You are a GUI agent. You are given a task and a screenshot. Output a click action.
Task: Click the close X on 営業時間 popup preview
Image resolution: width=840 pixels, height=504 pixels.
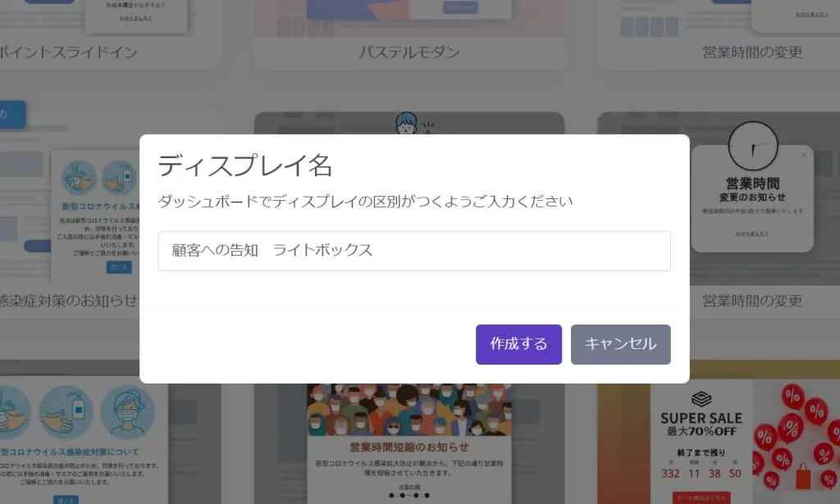click(803, 155)
